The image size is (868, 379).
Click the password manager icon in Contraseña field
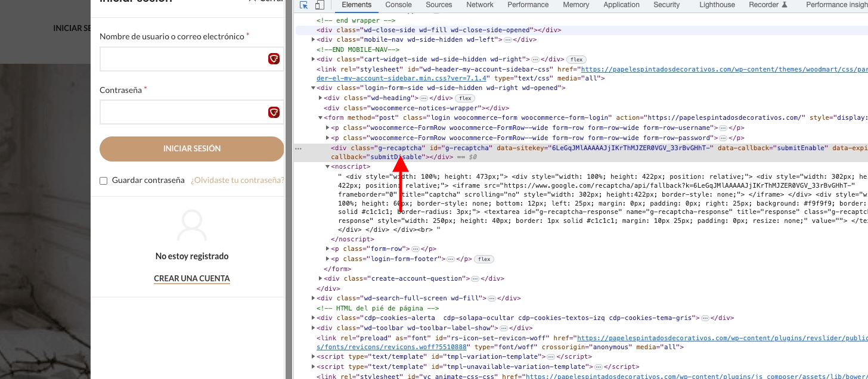(x=274, y=112)
